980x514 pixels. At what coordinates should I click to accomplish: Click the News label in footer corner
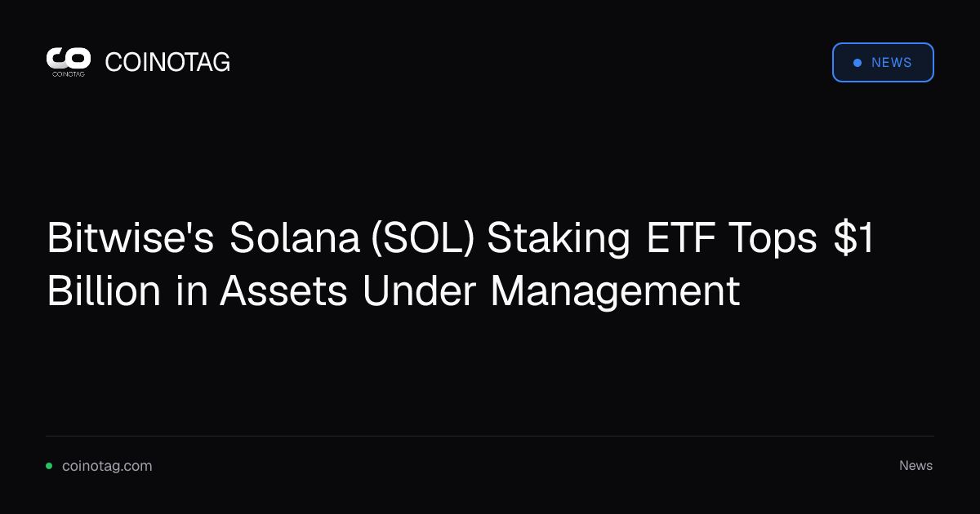click(915, 466)
